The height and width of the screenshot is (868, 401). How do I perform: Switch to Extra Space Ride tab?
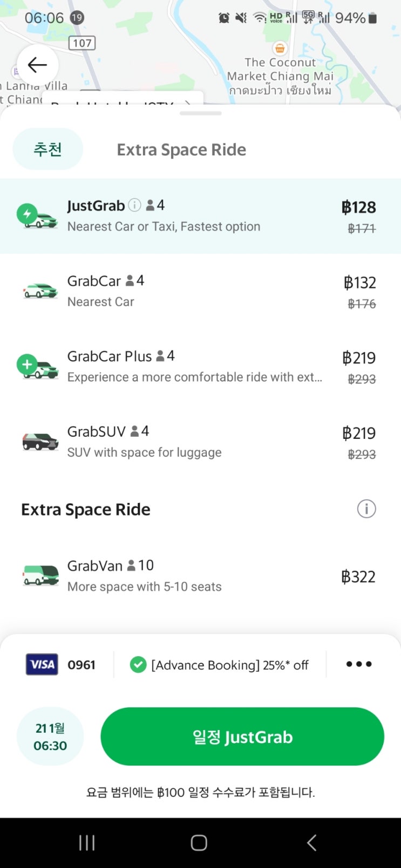click(181, 150)
